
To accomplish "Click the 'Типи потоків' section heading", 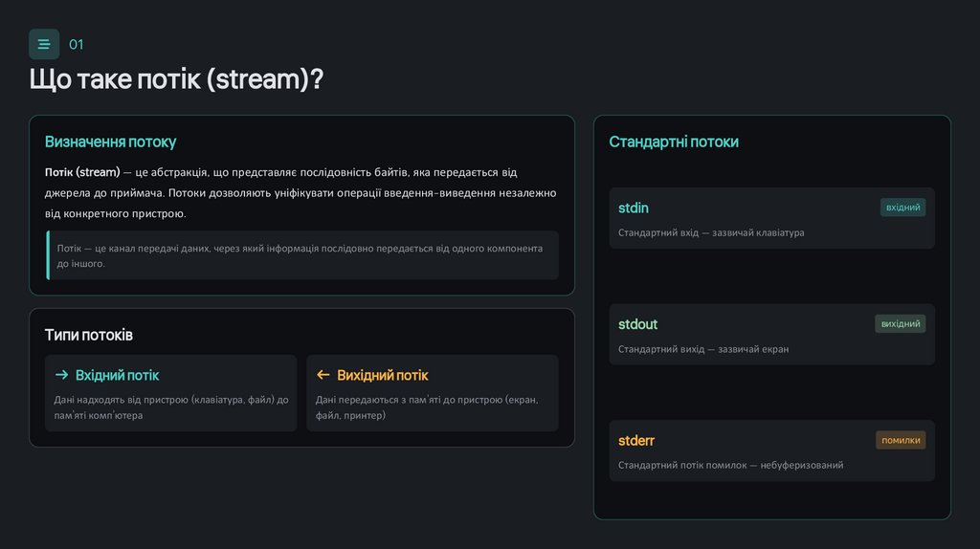I will point(88,335).
